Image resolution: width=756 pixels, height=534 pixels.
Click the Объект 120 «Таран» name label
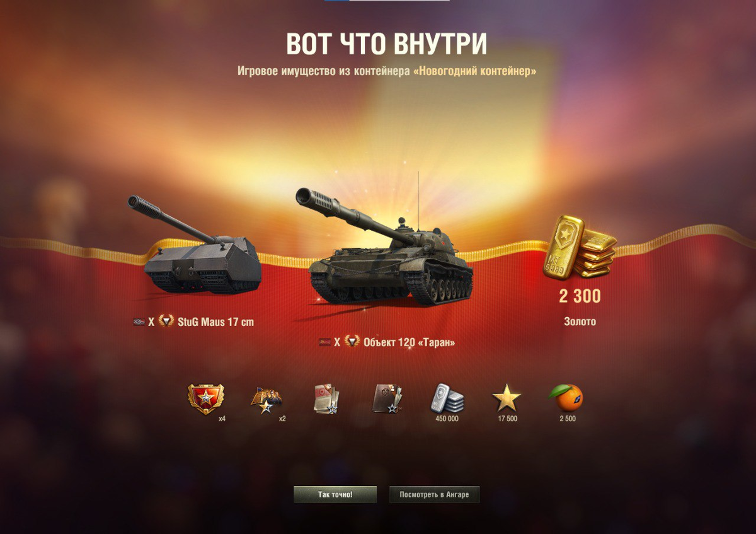click(x=409, y=342)
